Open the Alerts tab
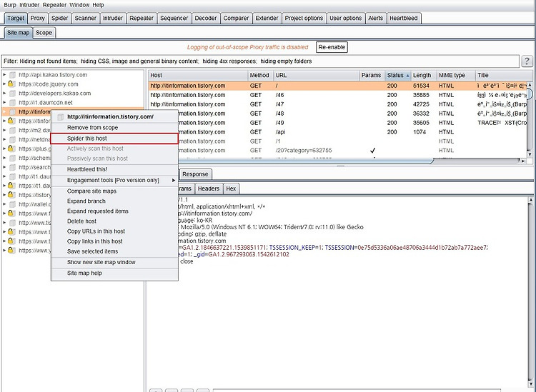This screenshot has height=392, width=536. pos(375,18)
